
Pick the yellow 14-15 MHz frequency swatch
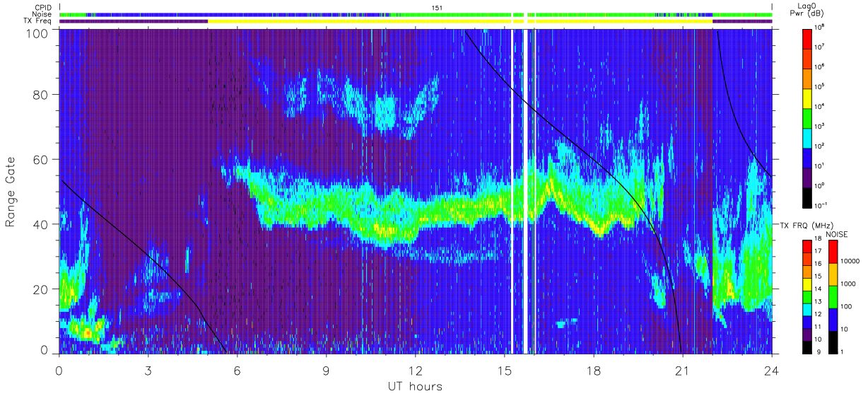809,284
